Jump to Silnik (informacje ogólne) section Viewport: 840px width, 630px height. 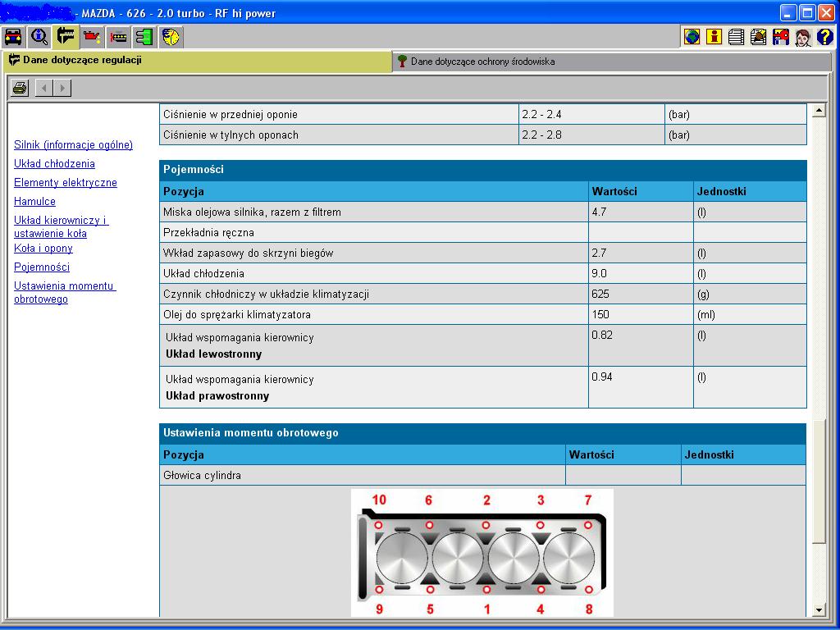[x=73, y=145]
